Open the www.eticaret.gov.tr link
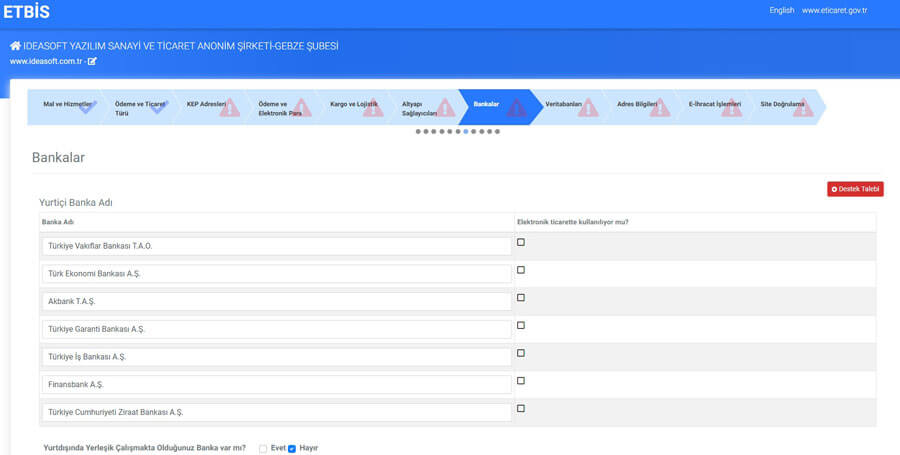The height and width of the screenshot is (455, 900). point(835,10)
